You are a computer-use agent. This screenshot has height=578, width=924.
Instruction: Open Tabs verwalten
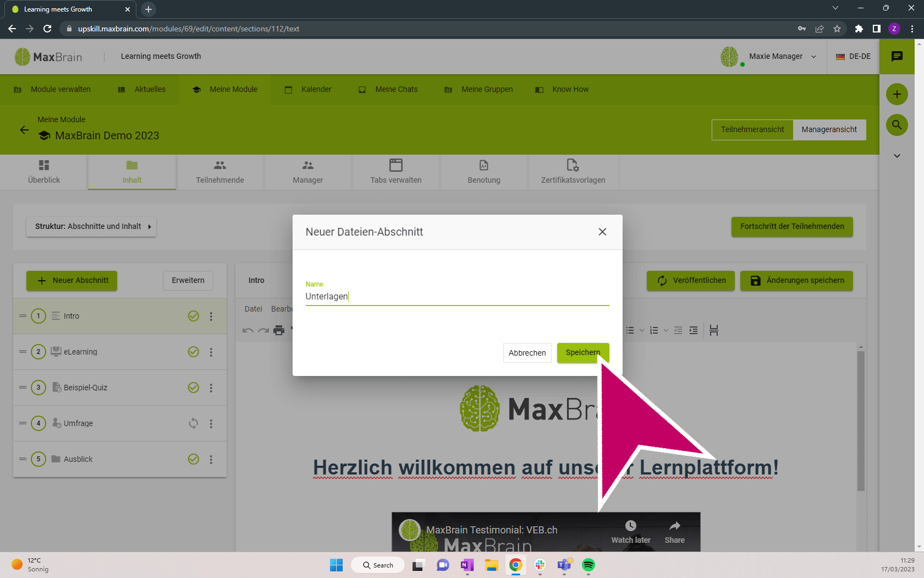[x=396, y=172]
